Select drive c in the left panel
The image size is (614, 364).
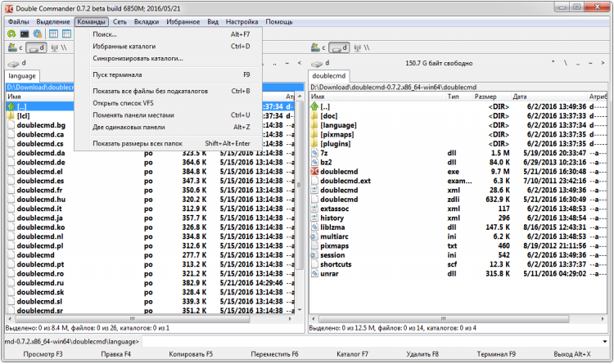click(16, 47)
